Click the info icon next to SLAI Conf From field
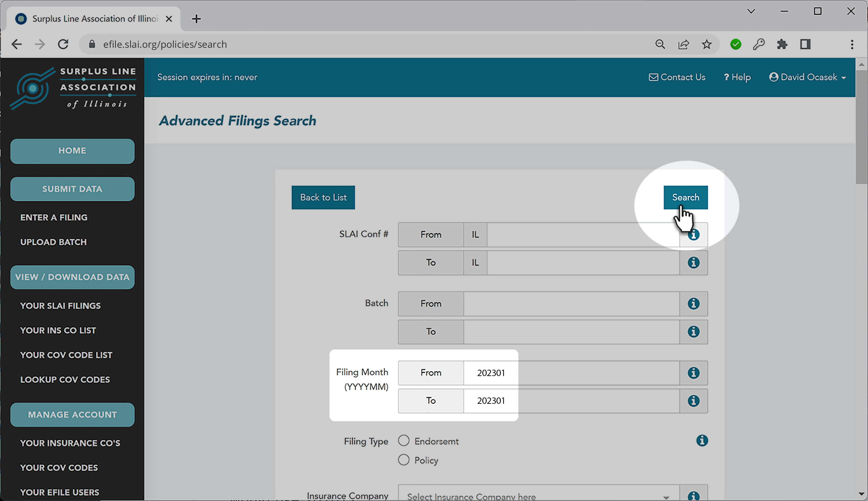The height and width of the screenshot is (501, 868). tap(694, 234)
